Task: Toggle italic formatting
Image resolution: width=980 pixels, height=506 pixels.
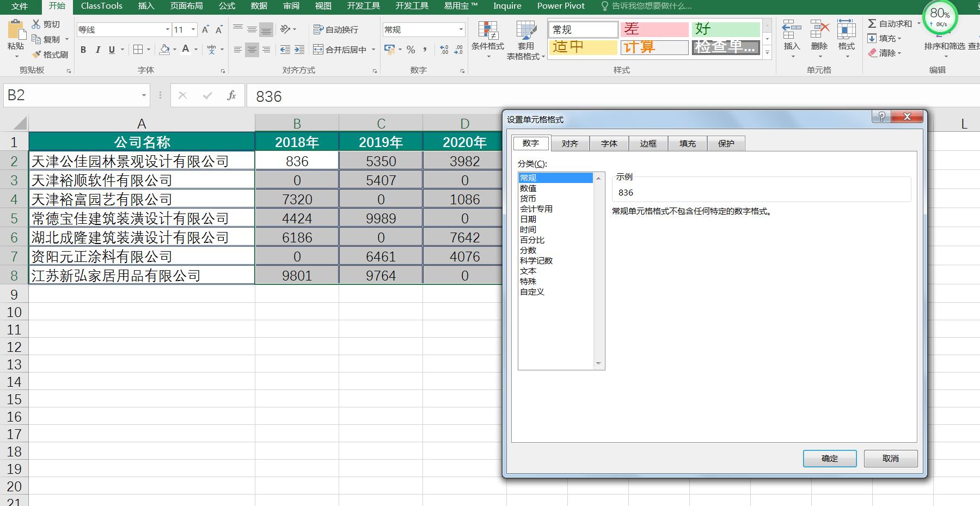Action: (98, 50)
